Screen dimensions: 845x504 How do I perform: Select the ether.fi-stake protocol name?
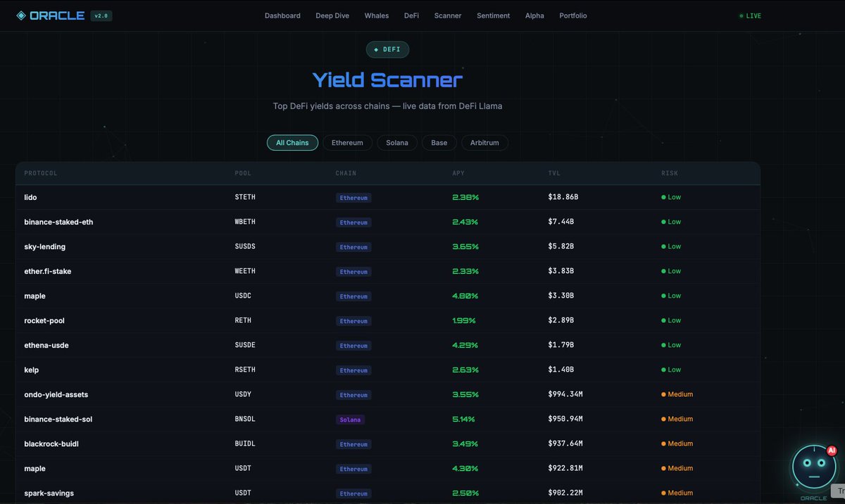tap(48, 271)
